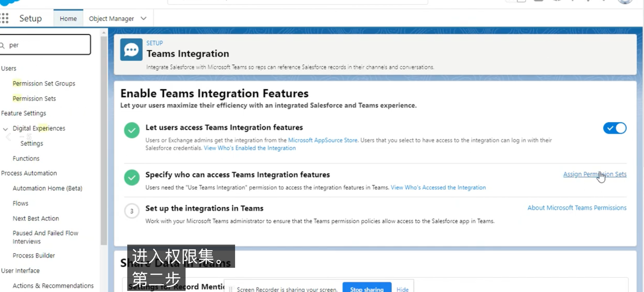Open the Microsoft AppSource Store link
644x292 pixels.
tap(323, 140)
